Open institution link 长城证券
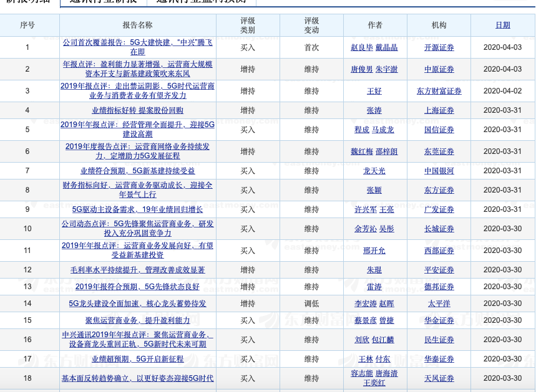Screen dimensions: 536x392 pyautogui.click(x=439, y=229)
